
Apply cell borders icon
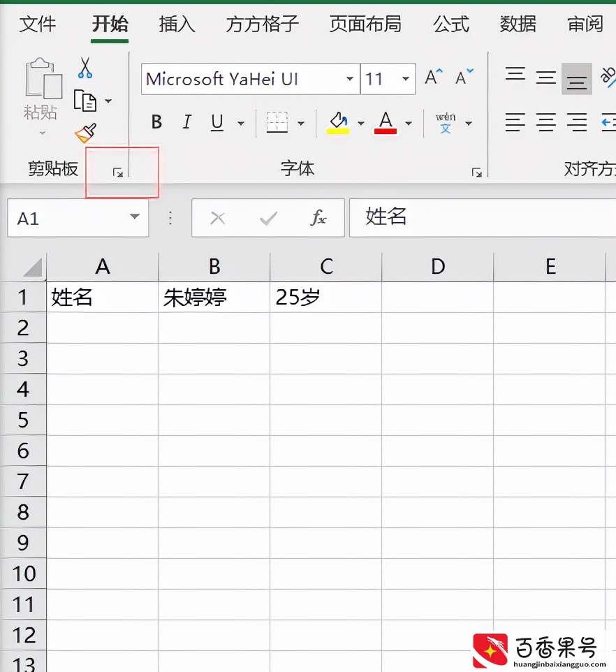pyautogui.click(x=277, y=122)
